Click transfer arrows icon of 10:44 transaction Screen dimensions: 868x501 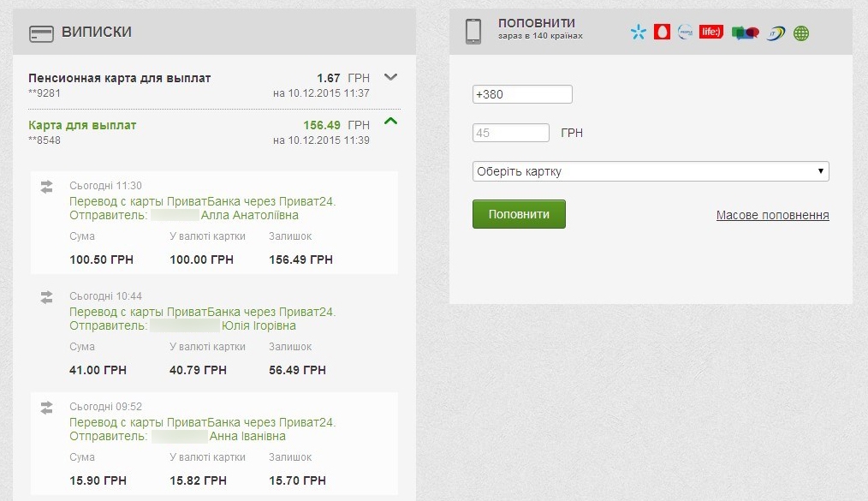tap(47, 297)
